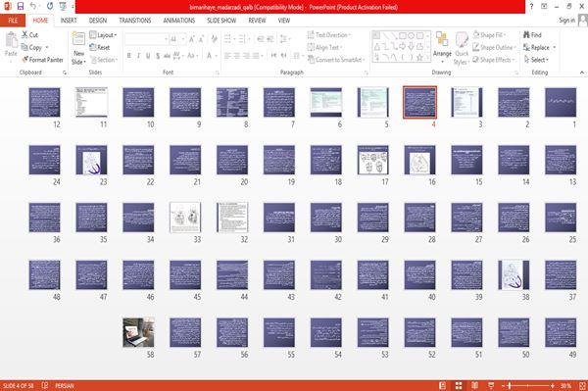This screenshot has width=588, height=391.
Task: Switch to Normal view in status bar
Action: tap(443, 385)
